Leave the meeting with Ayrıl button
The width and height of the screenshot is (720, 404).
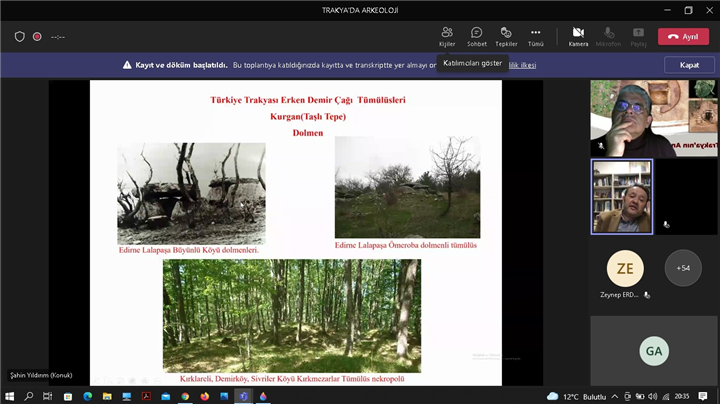pyautogui.click(x=683, y=36)
